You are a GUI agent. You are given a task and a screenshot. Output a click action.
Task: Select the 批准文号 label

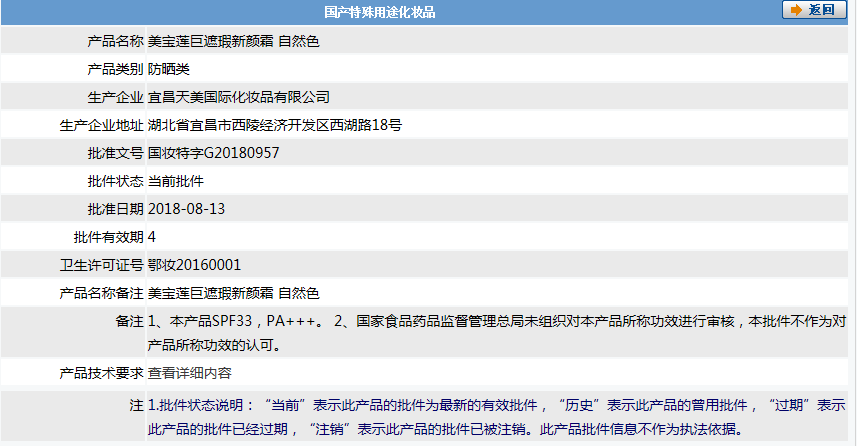(x=115, y=154)
